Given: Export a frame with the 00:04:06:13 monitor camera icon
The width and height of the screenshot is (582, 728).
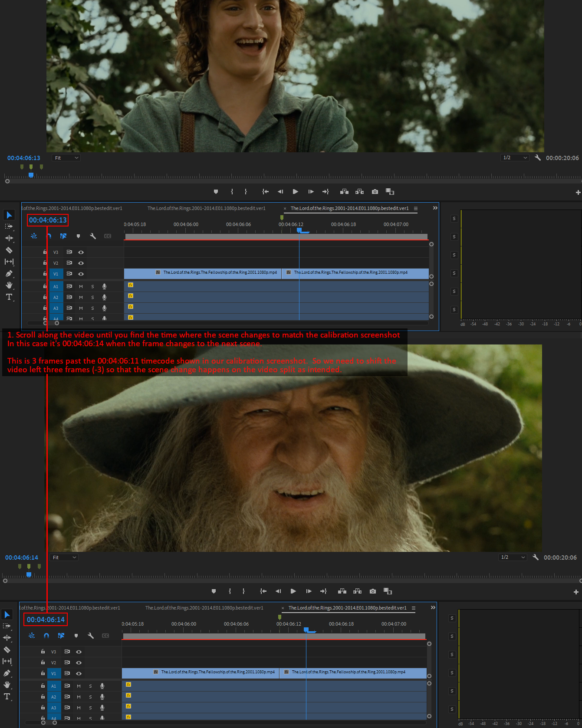Looking at the screenshot, I should [375, 192].
